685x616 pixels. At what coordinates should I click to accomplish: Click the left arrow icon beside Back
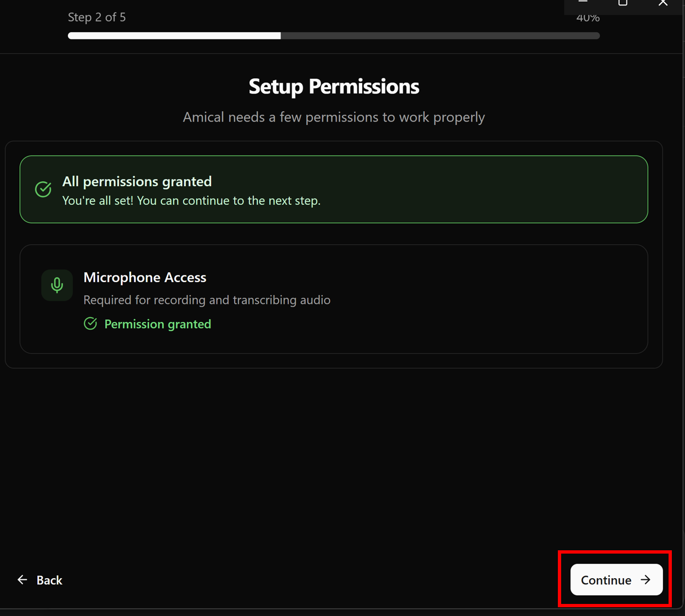tap(22, 580)
